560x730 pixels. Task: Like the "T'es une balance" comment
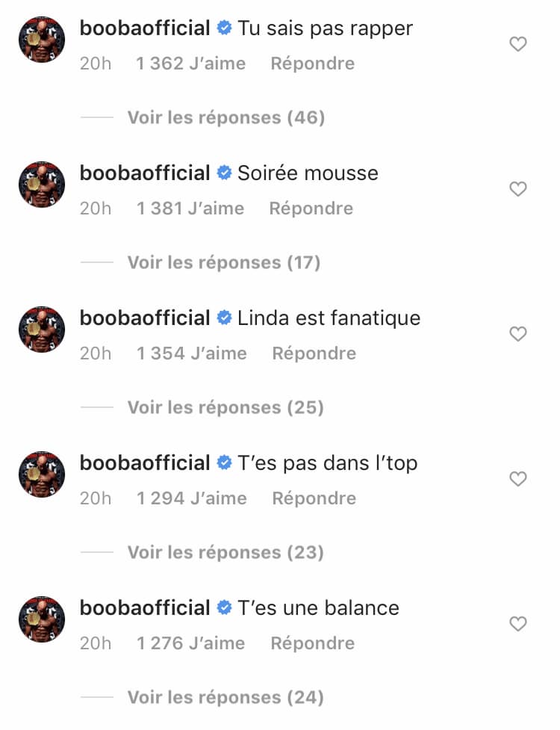[x=517, y=624]
